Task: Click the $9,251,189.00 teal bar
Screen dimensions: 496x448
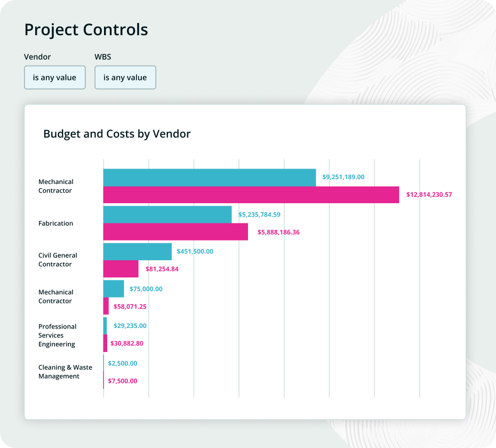Action: pyautogui.click(x=209, y=178)
